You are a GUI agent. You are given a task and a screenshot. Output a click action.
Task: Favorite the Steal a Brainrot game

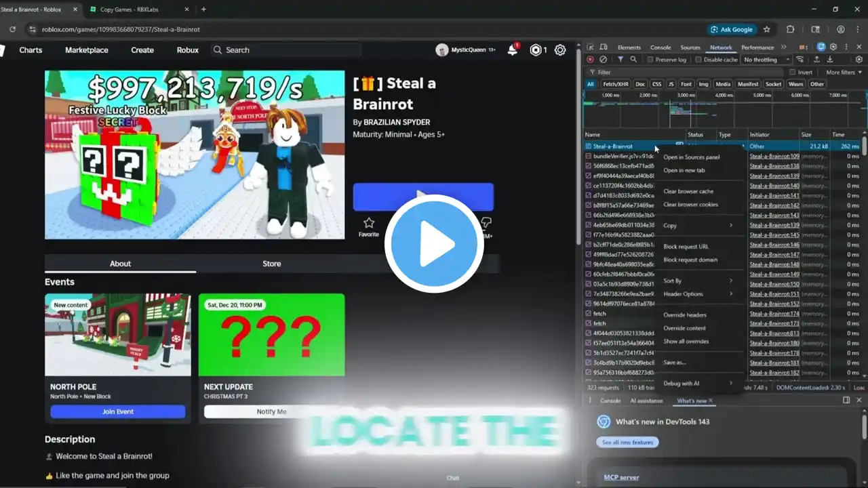pos(369,227)
